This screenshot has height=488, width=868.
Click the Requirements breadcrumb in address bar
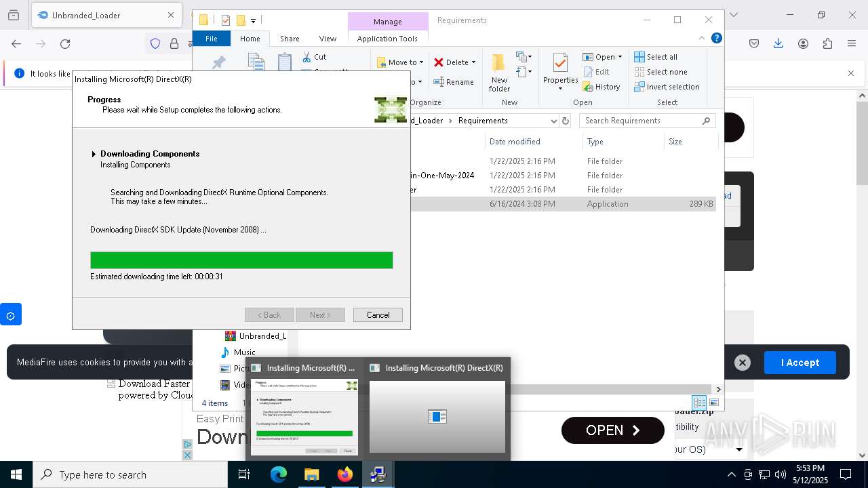click(483, 121)
